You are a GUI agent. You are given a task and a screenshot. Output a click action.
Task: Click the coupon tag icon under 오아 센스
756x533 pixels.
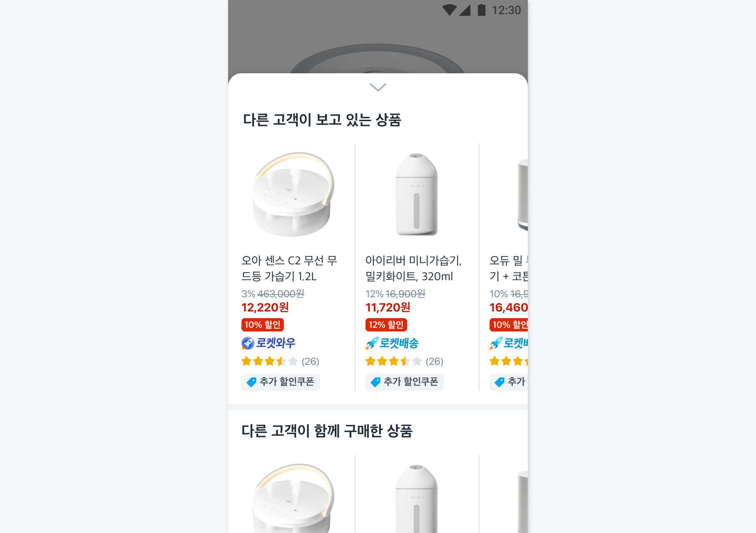pyautogui.click(x=251, y=382)
